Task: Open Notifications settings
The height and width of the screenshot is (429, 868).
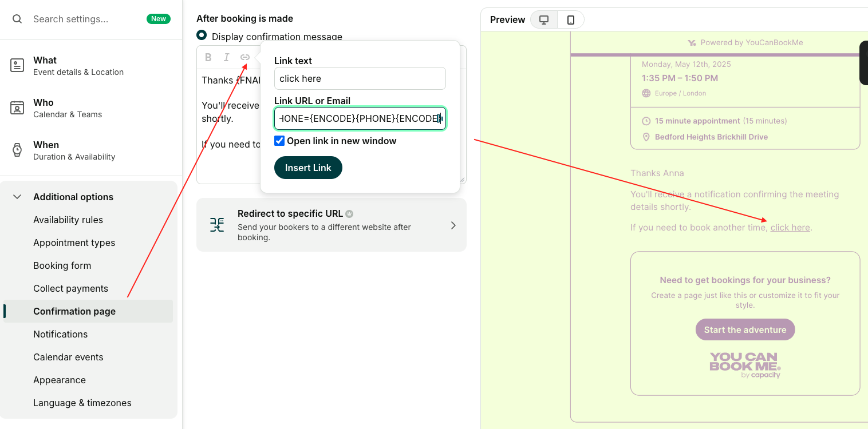Action: point(61,334)
